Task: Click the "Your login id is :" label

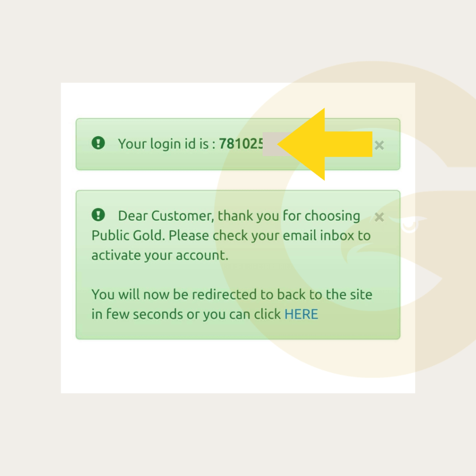Action: (x=167, y=144)
